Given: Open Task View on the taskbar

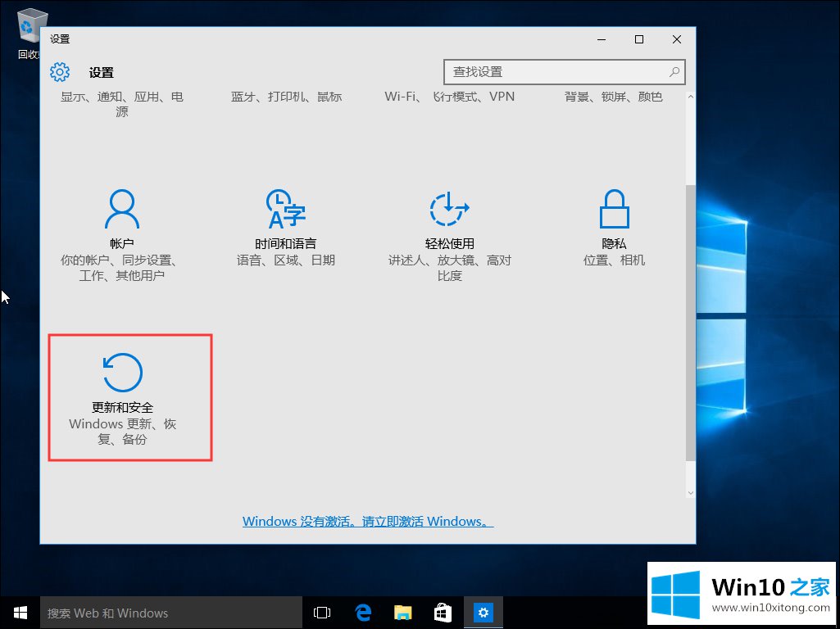Looking at the screenshot, I should [322, 613].
